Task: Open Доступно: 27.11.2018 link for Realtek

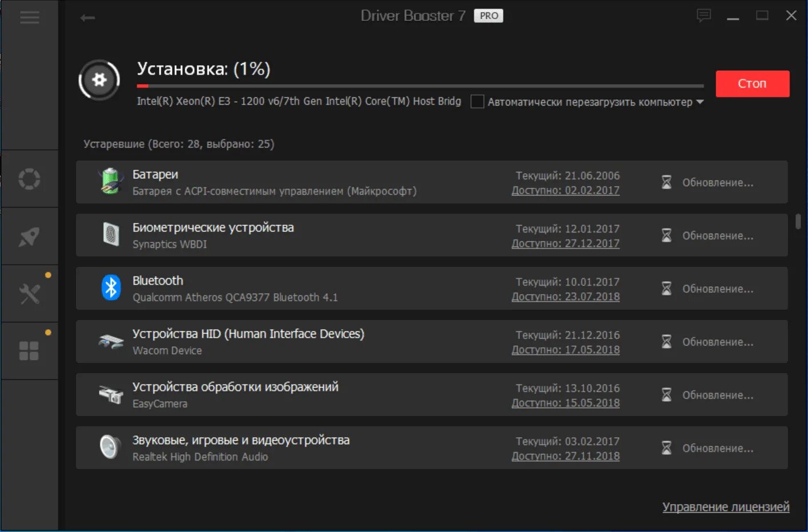Action: (566, 456)
